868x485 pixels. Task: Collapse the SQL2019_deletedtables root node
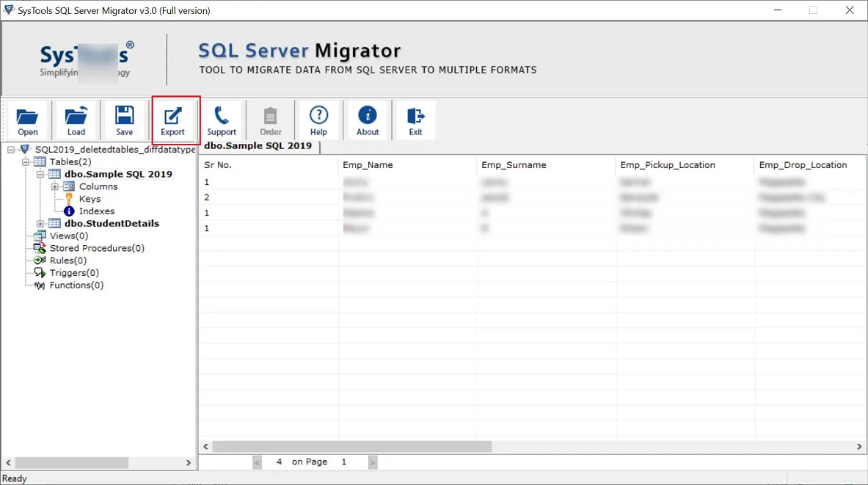coord(10,150)
